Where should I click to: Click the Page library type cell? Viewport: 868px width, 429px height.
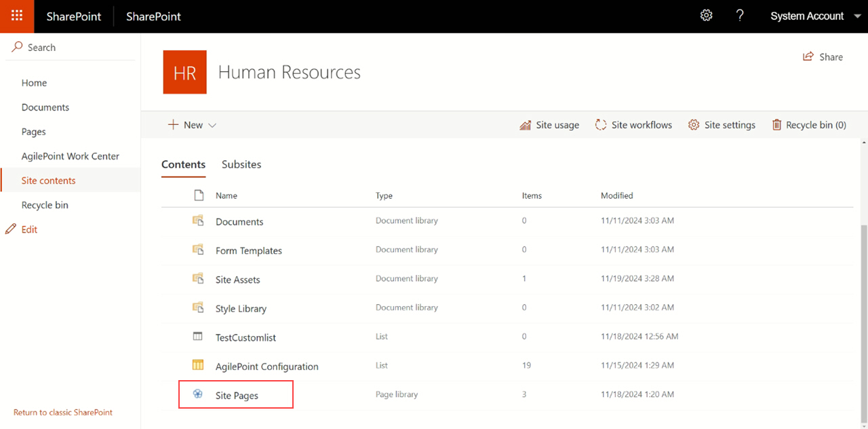pyautogui.click(x=397, y=394)
